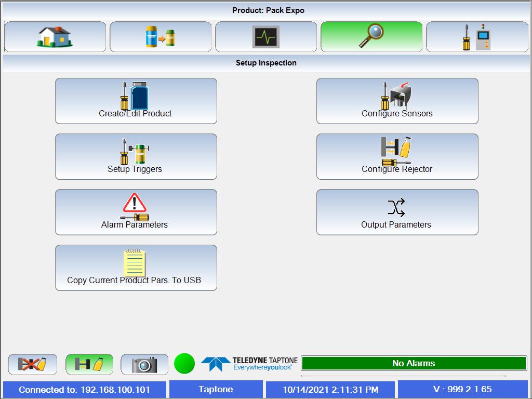This screenshot has height=399, width=532.
Task: Click the green magnifier Setup Inspection icon
Action: click(371, 36)
